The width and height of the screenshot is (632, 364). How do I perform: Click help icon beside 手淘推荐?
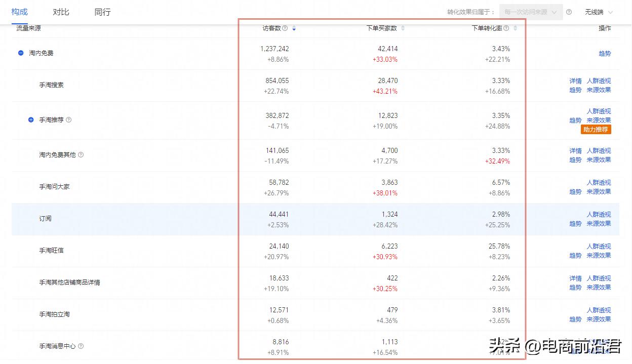click(69, 120)
